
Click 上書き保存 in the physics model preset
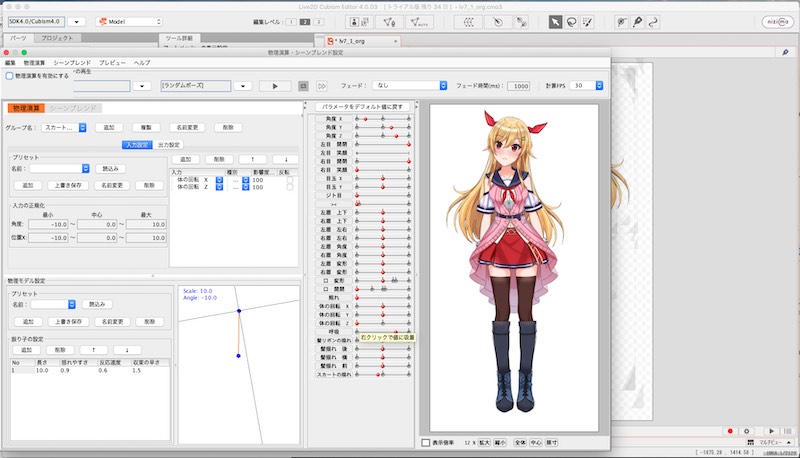(68, 322)
